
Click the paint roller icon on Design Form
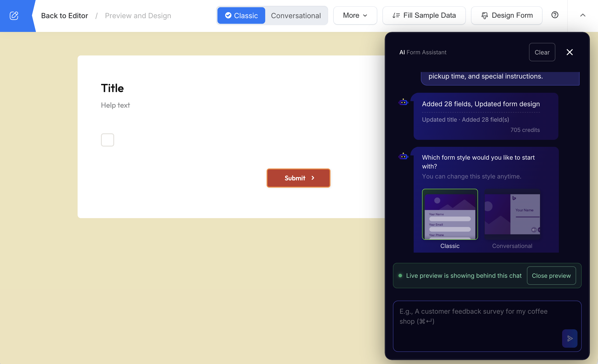(485, 16)
